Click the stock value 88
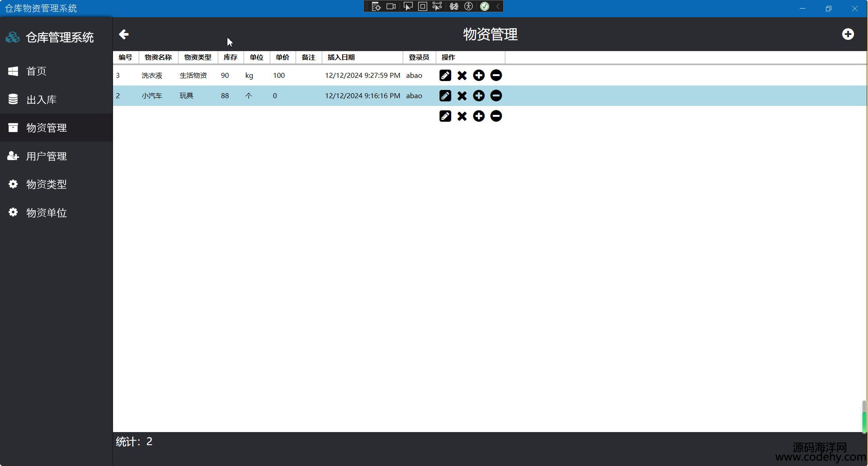868x466 pixels. point(225,96)
